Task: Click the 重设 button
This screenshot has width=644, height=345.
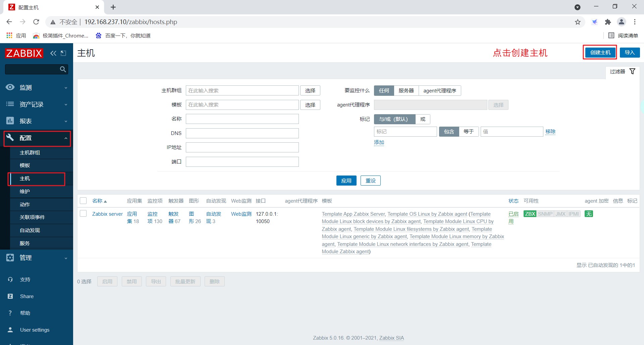Action: [x=370, y=181]
